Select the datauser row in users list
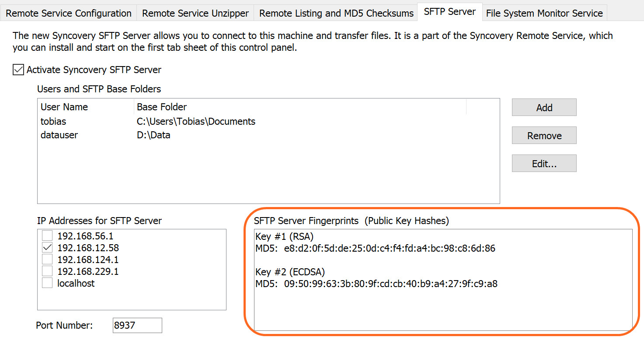 (59, 135)
